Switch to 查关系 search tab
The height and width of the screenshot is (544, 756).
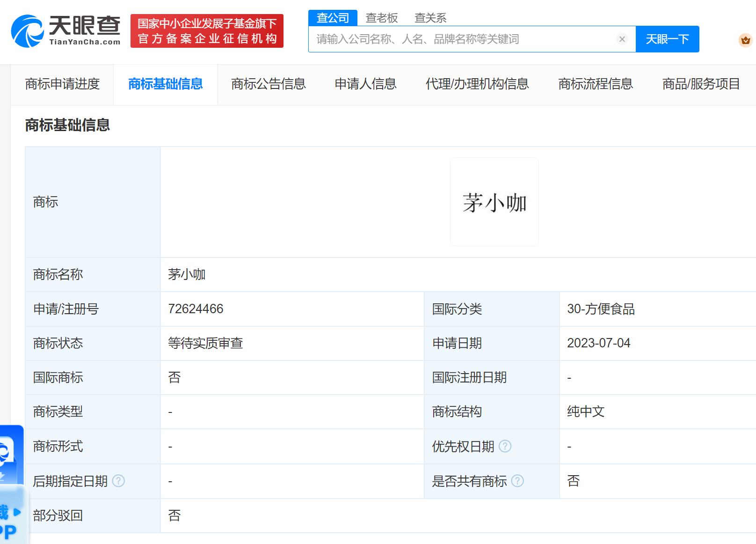click(x=430, y=18)
